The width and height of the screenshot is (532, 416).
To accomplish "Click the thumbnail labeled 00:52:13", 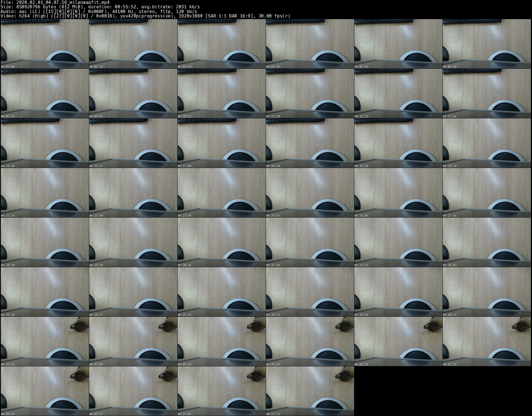I will pyautogui.click(x=310, y=391).
